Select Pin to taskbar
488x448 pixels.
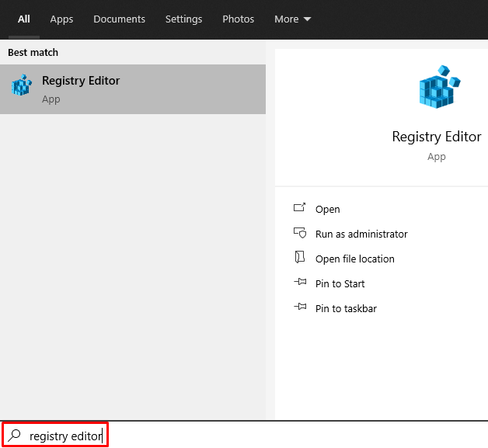point(346,309)
